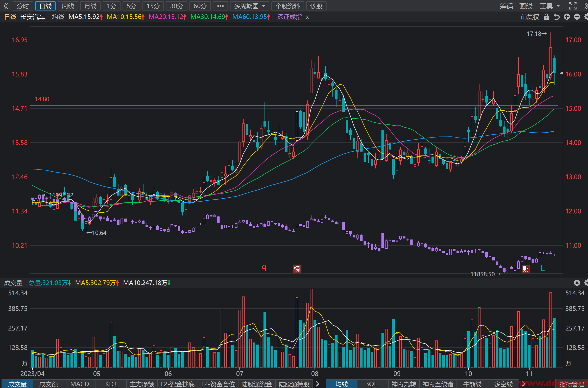Show more indicator tabs with right chevron
This screenshot has width=588, height=388.
(318, 384)
